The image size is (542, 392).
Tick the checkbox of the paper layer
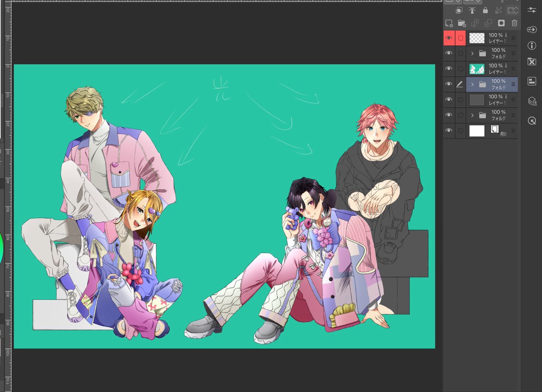(460, 131)
